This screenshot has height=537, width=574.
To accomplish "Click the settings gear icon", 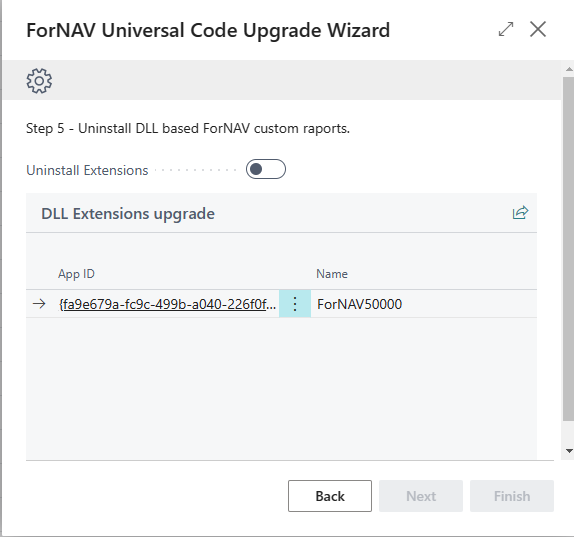I will click(x=39, y=81).
